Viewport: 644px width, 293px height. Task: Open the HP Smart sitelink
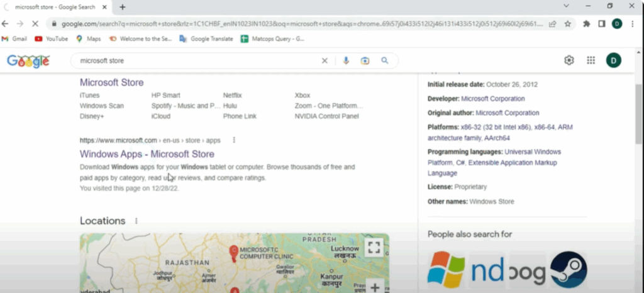tap(166, 95)
